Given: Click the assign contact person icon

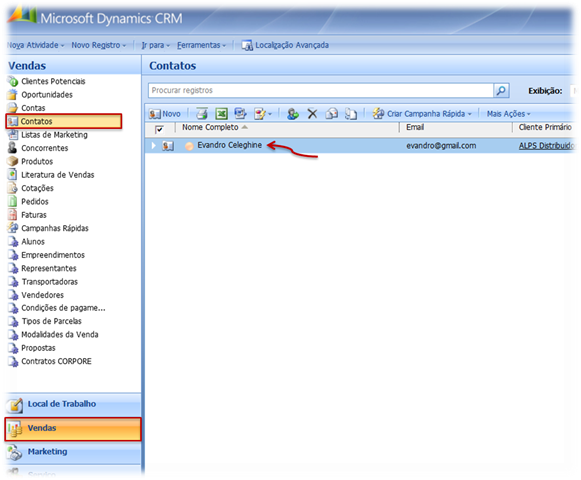Looking at the screenshot, I should 293,113.
